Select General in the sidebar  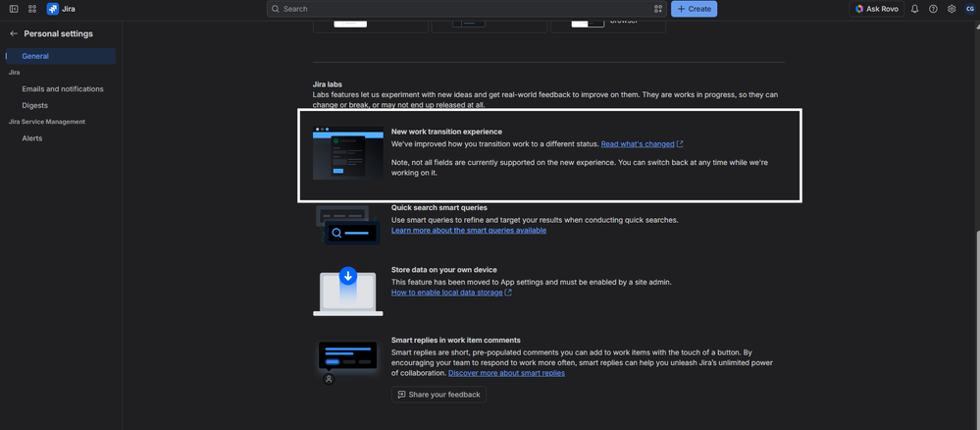click(61, 56)
